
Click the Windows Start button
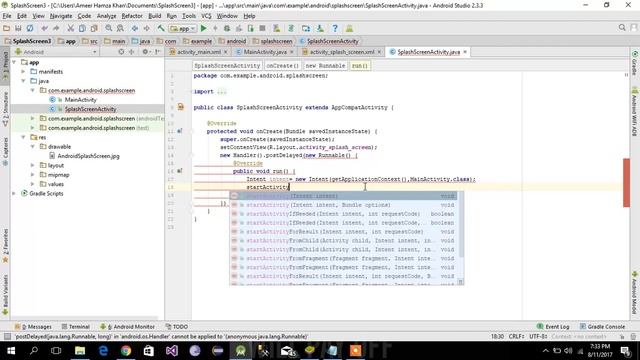pos(11,351)
